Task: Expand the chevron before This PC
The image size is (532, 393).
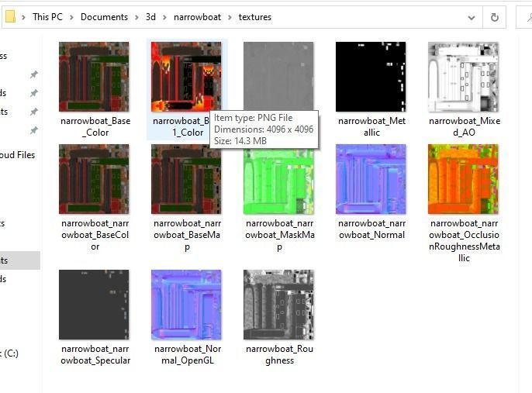Action: [23, 17]
